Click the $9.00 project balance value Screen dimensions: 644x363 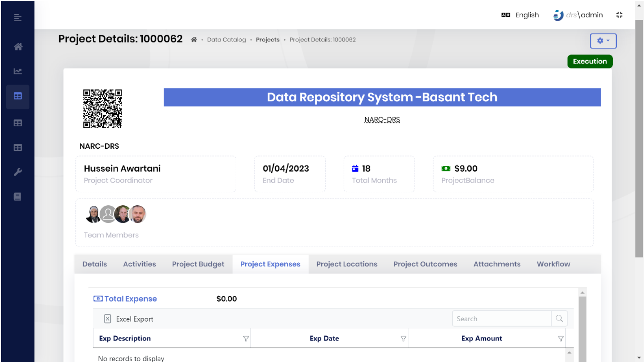coord(466,168)
